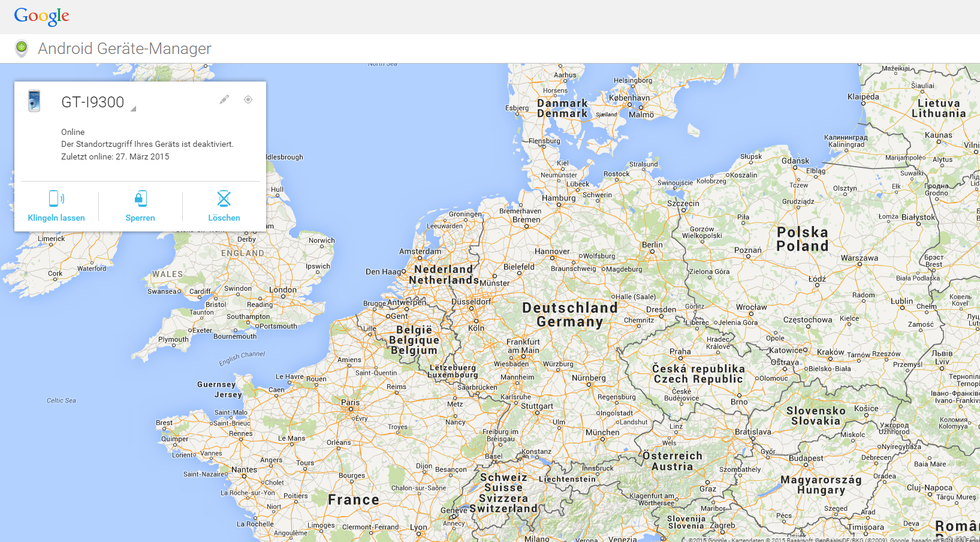Viewport: 980px width, 542px height.
Task: Click the Kraków label on the map
Action: [x=831, y=352]
